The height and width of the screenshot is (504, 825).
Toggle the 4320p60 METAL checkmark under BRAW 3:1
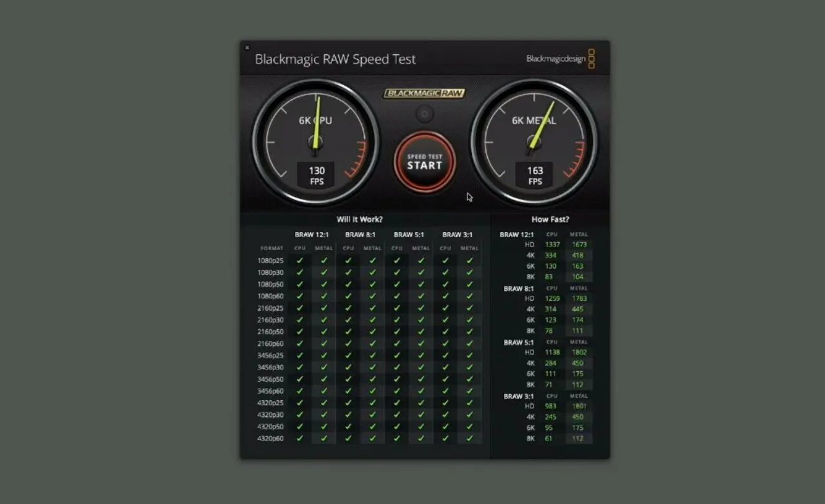(470, 438)
